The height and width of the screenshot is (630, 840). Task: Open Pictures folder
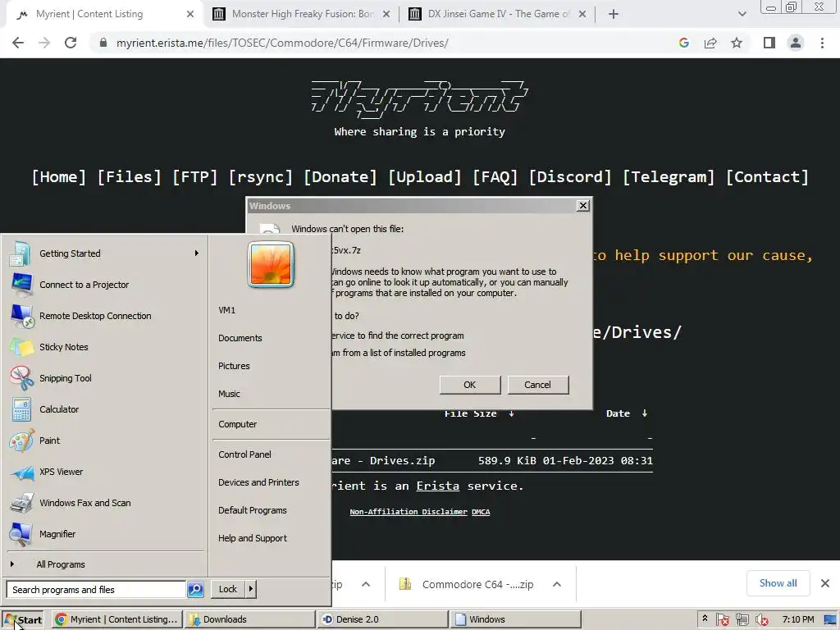pyautogui.click(x=234, y=366)
